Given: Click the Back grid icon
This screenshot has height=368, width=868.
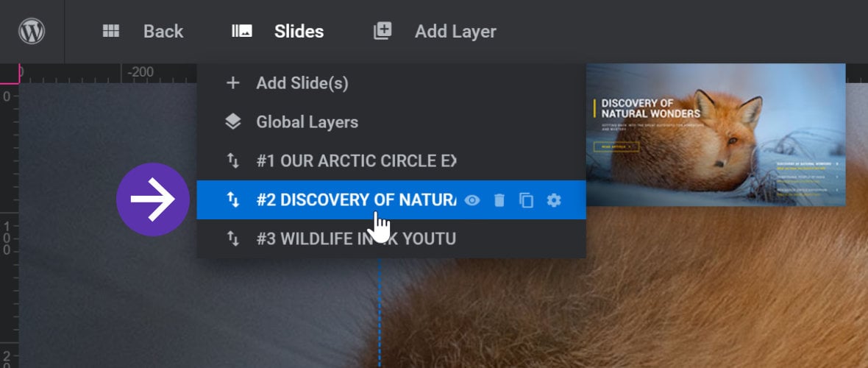Looking at the screenshot, I should (111, 31).
